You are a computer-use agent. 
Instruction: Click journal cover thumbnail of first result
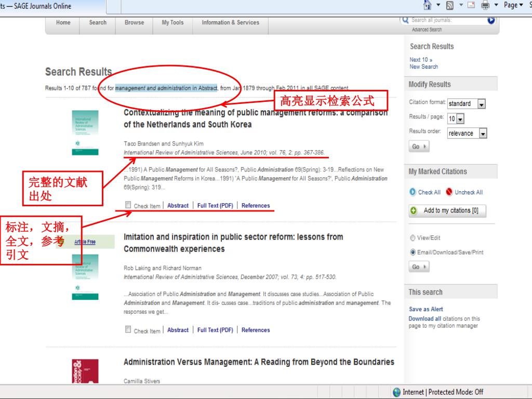(x=85, y=132)
